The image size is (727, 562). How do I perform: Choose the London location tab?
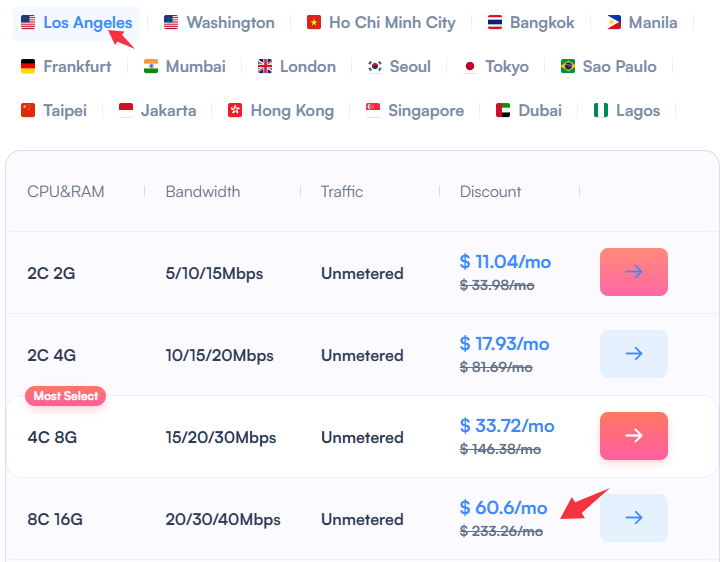pos(297,67)
